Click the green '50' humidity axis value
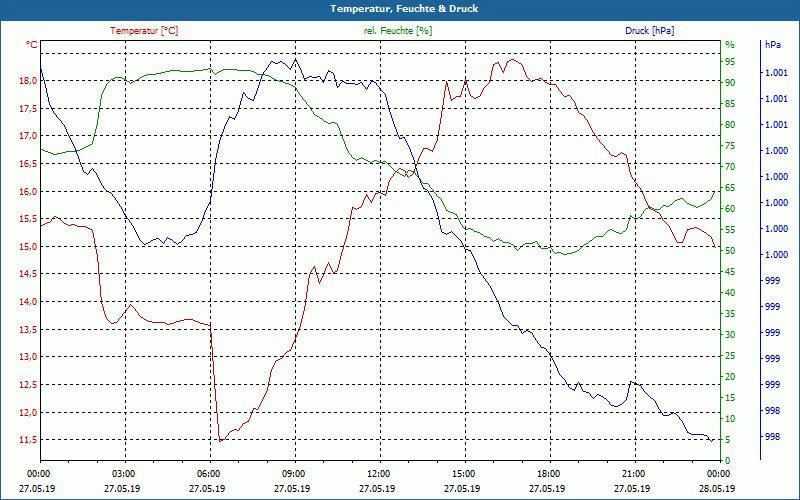This screenshot has height=500, width=800. click(730, 251)
